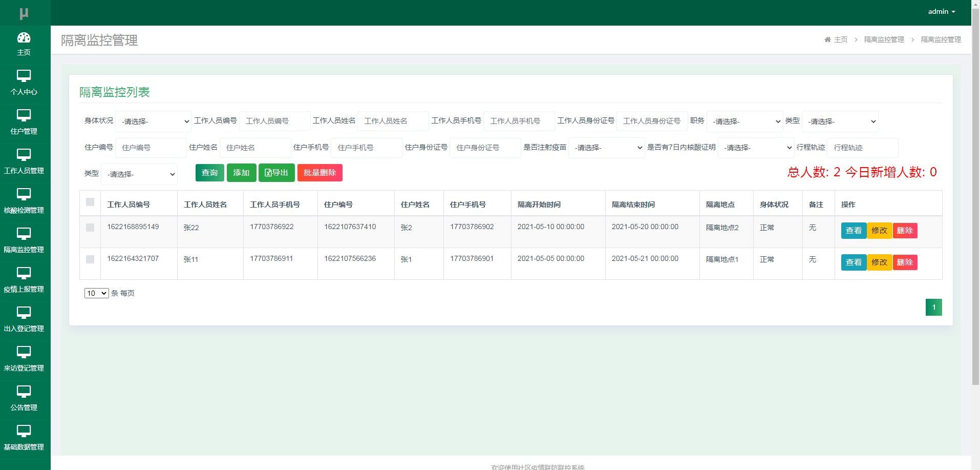Focus the 住户手机号 input field
This screenshot has width=980, height=470.
[x=367, y=148]
